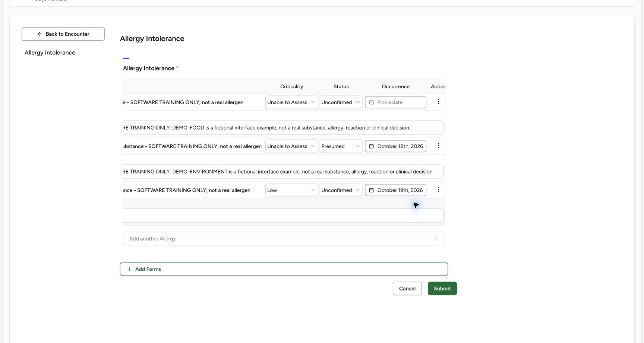The image size is (644, 343).
Task: Open actions menu for the Pick a date row
Action: (x=438, y=102)
